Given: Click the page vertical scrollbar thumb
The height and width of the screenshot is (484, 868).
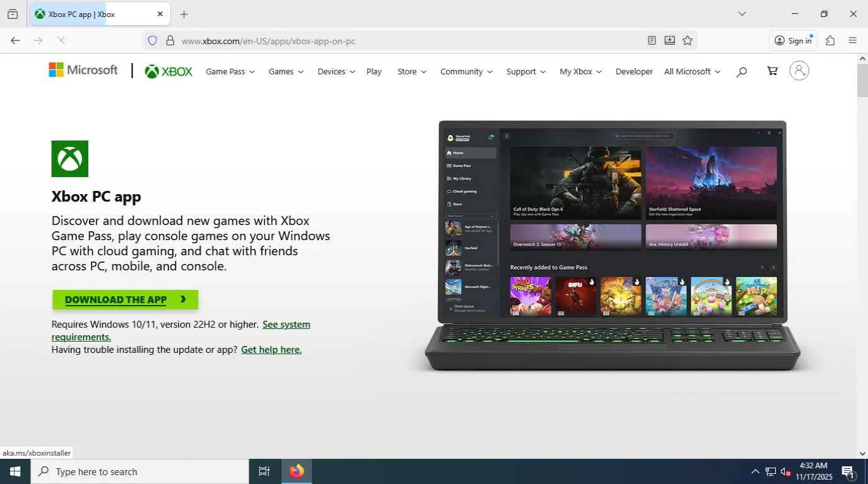Looking at the screenshot, I should click(862, 80).
